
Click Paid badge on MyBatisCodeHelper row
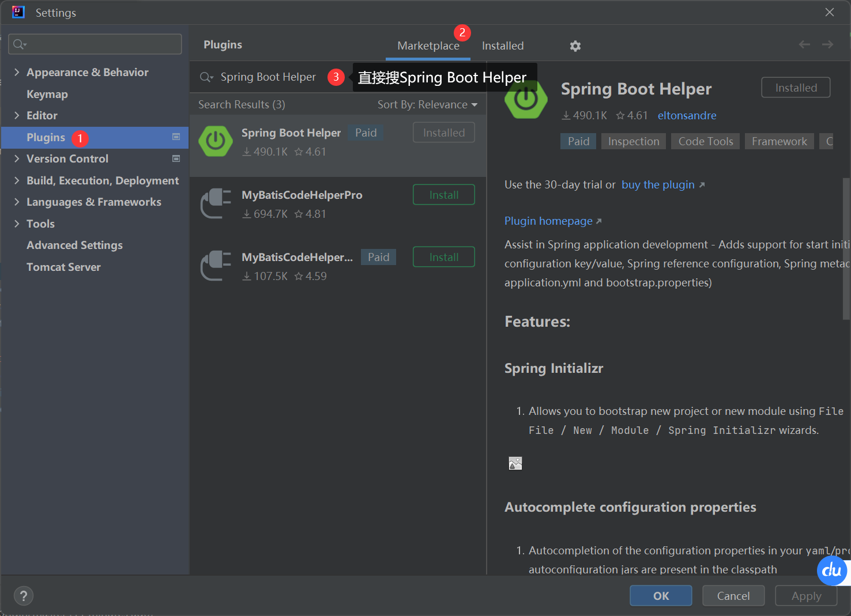click(378, 257)
